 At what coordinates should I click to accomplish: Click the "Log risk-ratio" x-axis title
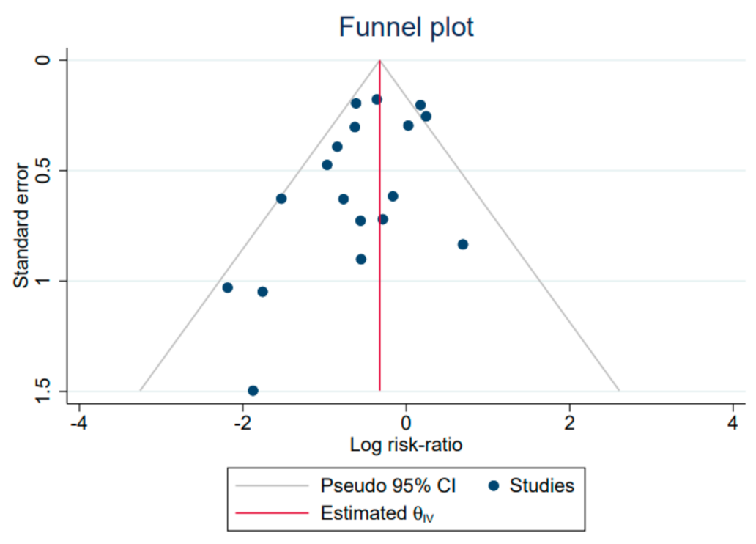tap(406, 445)
